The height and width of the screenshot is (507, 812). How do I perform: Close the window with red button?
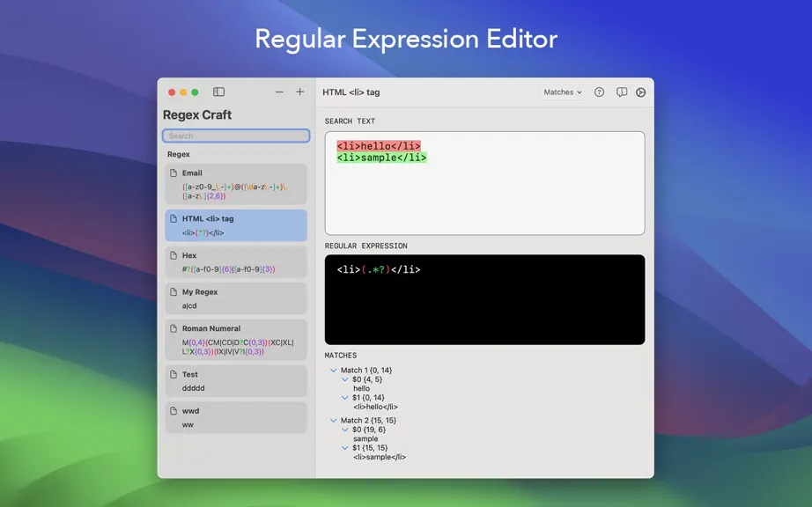pyautogui.click(x=172, y=92)
